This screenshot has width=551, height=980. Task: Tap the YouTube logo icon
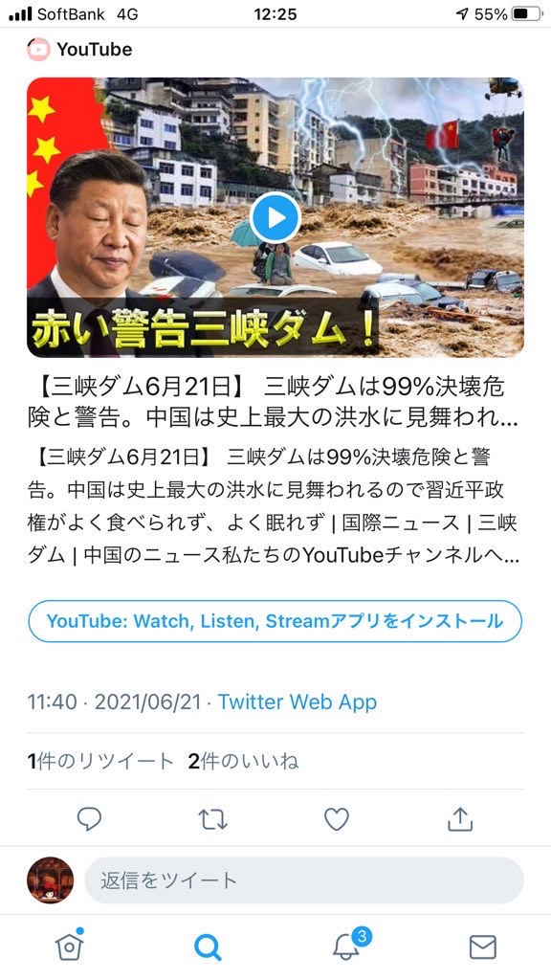point(38,50)
